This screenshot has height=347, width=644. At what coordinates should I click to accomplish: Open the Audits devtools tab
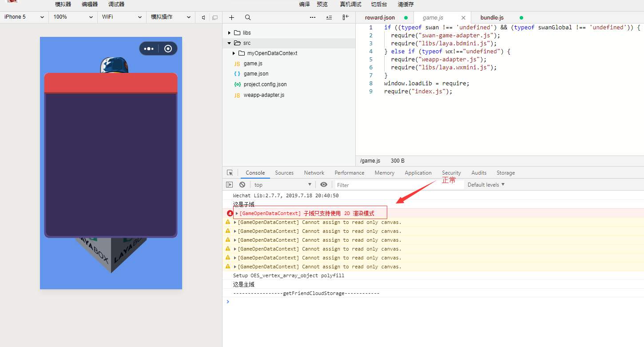tap(479, 173)
